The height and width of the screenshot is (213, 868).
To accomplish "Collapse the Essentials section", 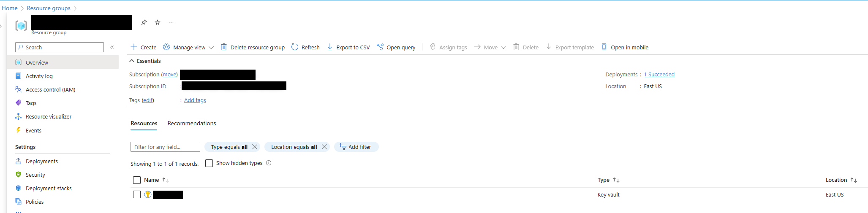I will point(132,61).
